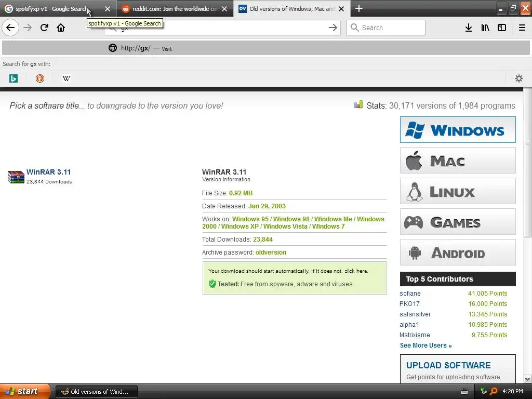Click the page scroll down arrow
The image size is (532, 399).
528,379
